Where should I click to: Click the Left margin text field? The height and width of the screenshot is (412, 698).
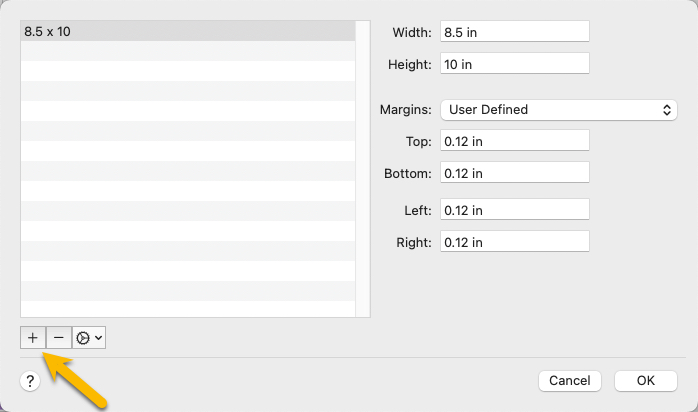click(x=514, y=210)
